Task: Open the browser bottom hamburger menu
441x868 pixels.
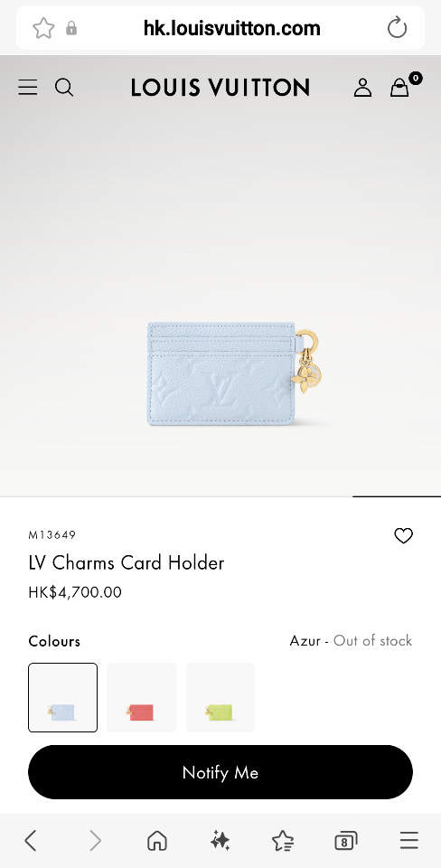Action: coord(408,840)
